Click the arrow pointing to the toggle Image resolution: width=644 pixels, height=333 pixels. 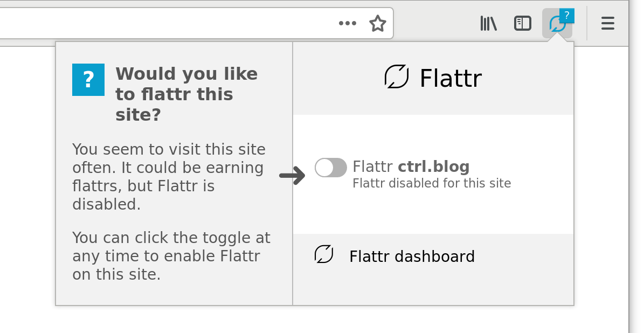292,176
